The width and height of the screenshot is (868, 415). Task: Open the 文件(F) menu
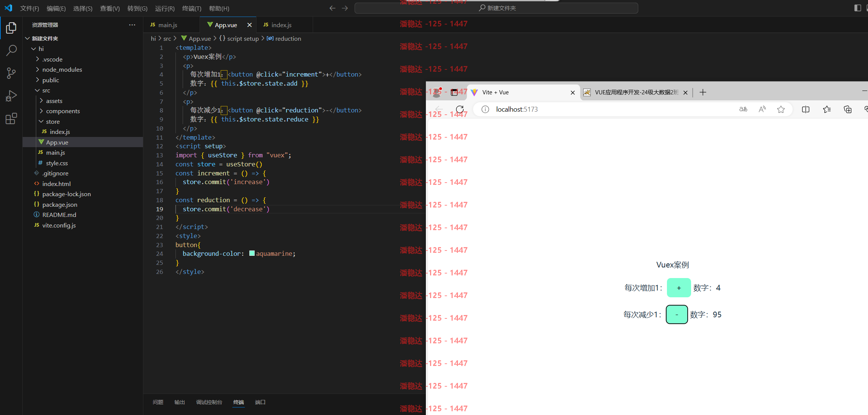pos(29,8)
